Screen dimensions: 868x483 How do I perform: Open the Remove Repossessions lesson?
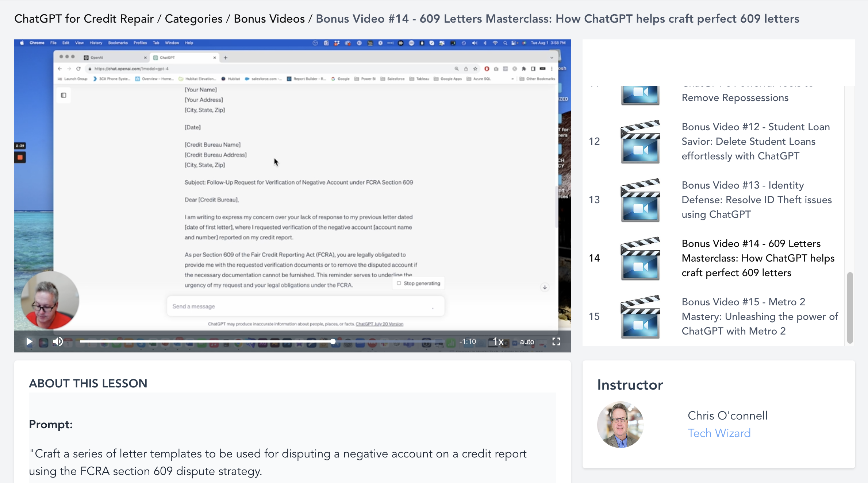click(x=735, y=98)
